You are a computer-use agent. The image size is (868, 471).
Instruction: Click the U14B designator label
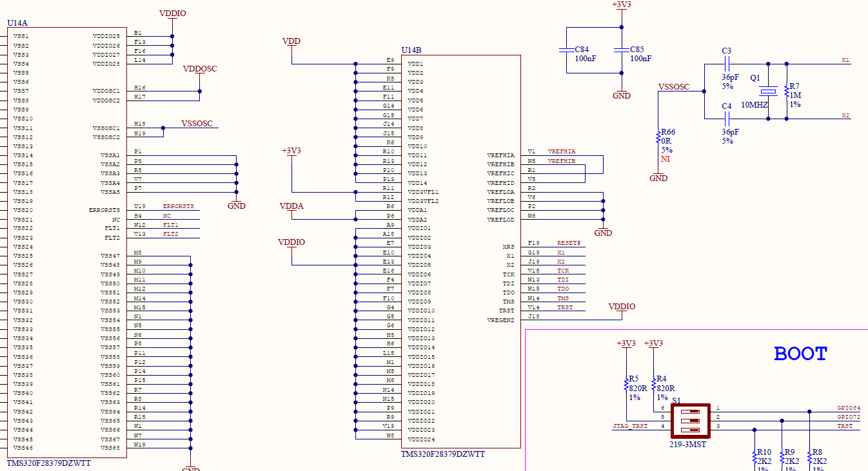411,50
